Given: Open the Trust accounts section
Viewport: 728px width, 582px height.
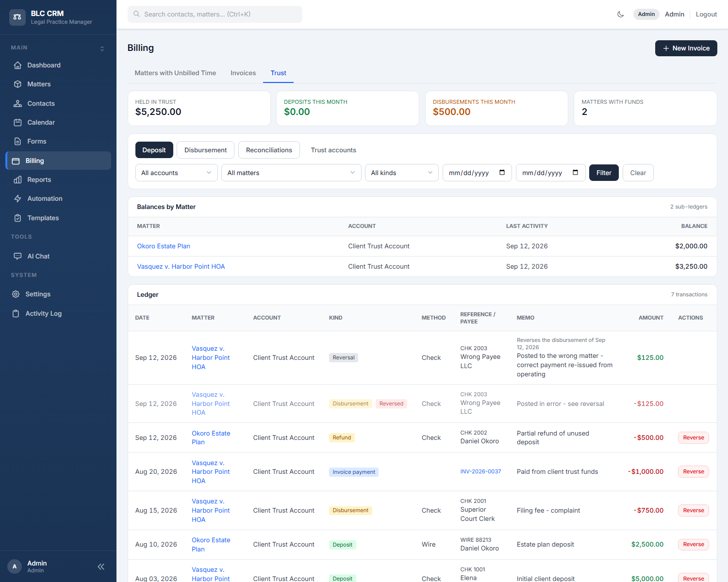Looking at the screenshot, I should [x=333, y=150].
